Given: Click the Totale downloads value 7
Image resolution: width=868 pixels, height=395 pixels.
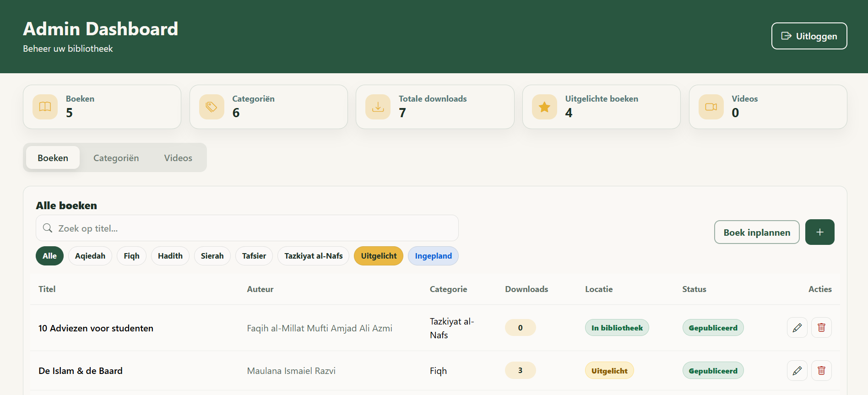Looking at the screenshot, I should (402, 113).
